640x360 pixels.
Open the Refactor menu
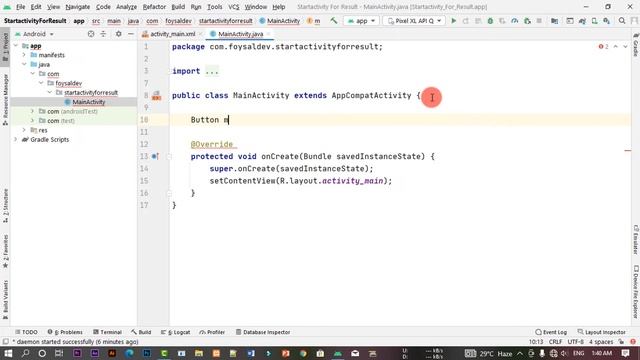click(154, 7)
